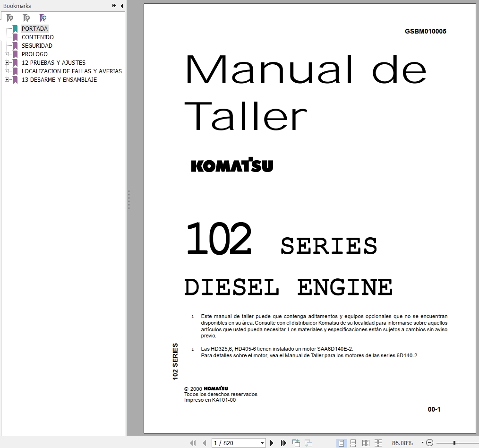Expand the Bookmarks panel with double-arrow icon
479x448 pixels.
(114, 6)
